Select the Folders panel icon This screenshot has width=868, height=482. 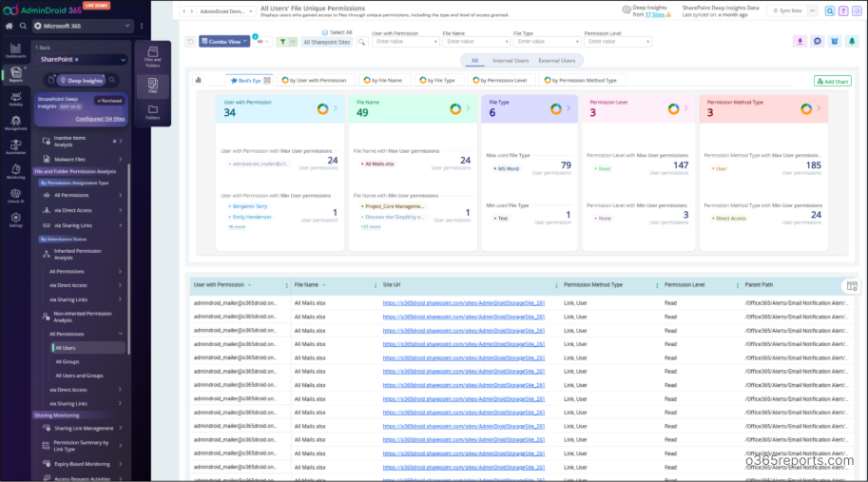(x=153, y=112)
